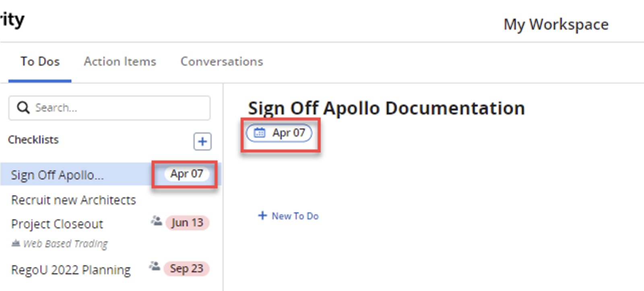Click into the Search input field

click(x=109, y=108)
